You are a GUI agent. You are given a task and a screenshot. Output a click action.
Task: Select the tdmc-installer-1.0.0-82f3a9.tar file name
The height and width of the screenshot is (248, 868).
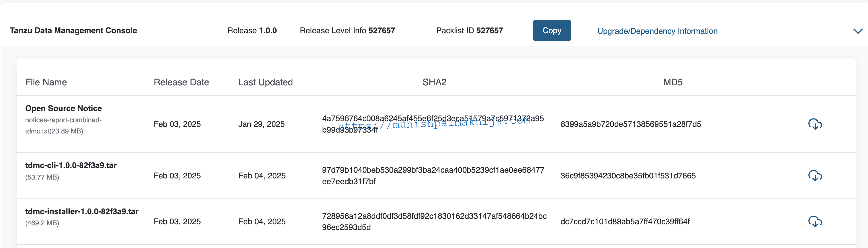(82, 211)
